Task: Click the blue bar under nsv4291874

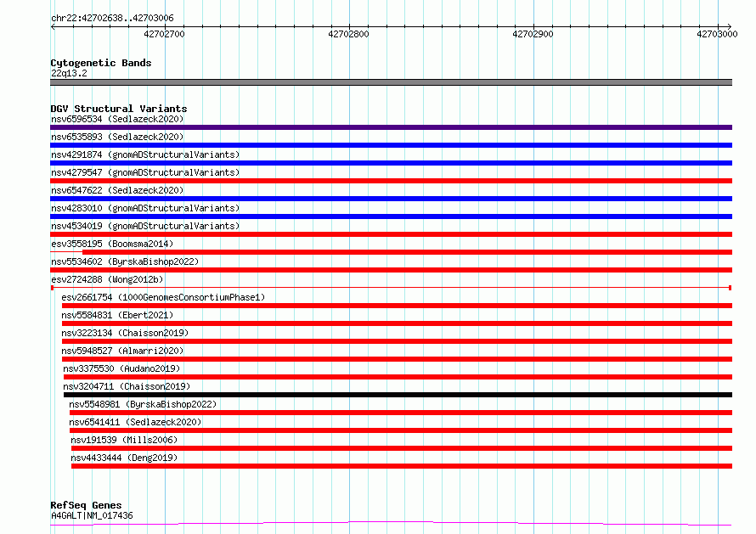Action: pyautogui.click(x=391, y=163)
